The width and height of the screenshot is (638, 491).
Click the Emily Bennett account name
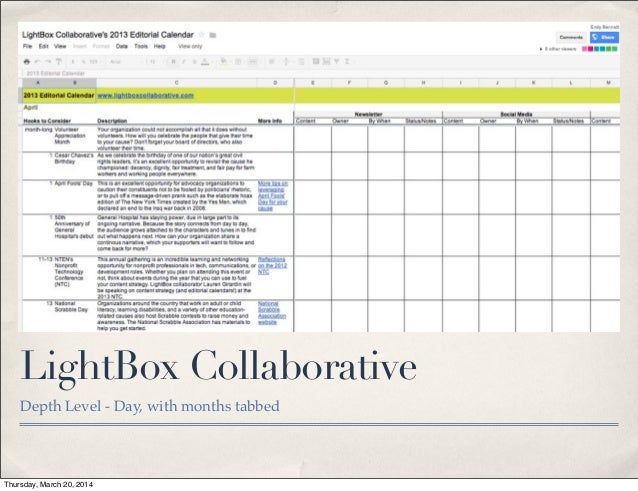tap(605, 27)
